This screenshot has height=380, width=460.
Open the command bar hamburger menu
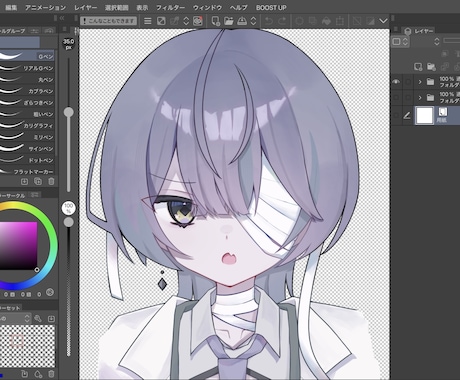(147, 21)
